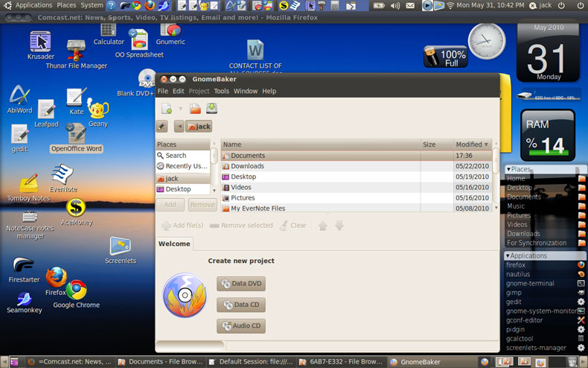Select Desktop in the GnomeBaker Places list

pyautogui.click(x=183, y=189)
